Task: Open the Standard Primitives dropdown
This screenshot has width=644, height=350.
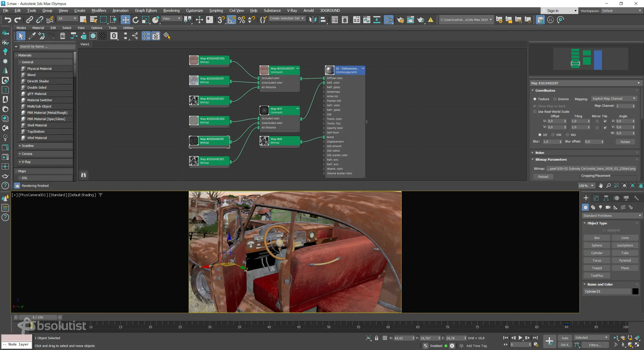Action: point(612,216)
